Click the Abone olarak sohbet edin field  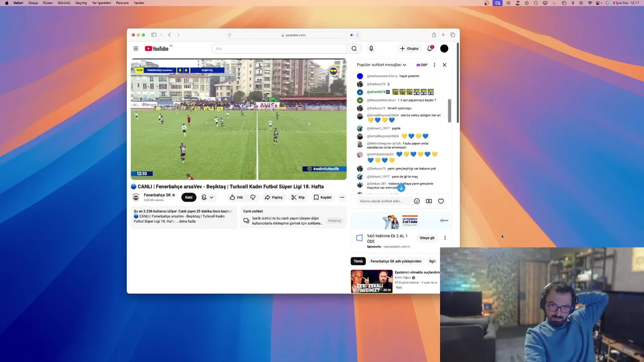coord(381,201)
